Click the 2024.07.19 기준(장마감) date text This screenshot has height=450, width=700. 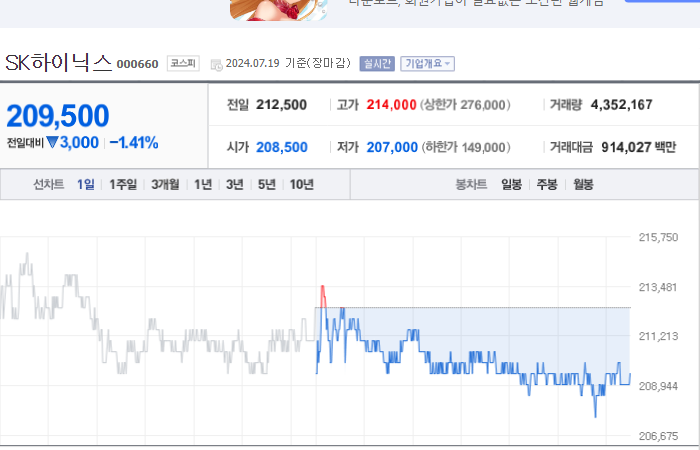point(288,63)
